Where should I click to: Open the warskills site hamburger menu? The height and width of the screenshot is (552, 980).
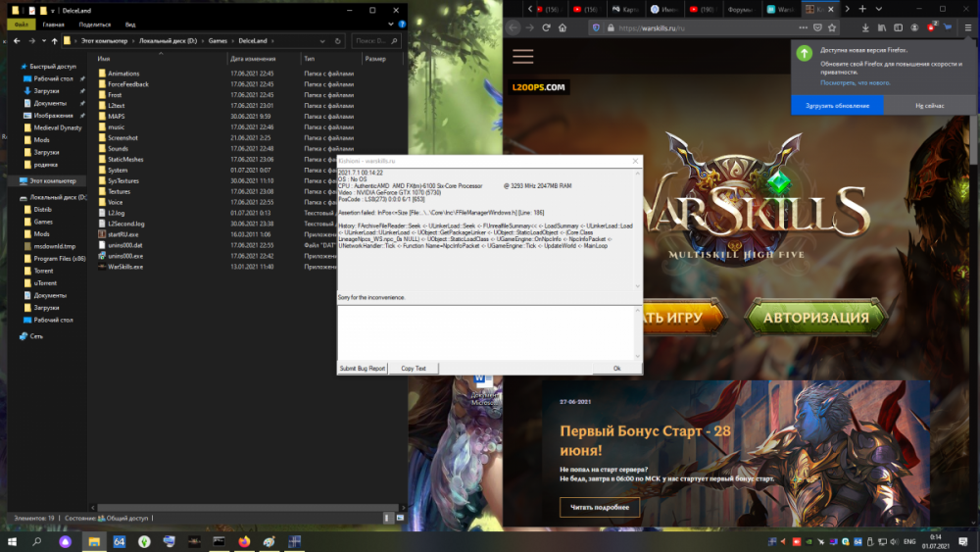tap(522, 56)
